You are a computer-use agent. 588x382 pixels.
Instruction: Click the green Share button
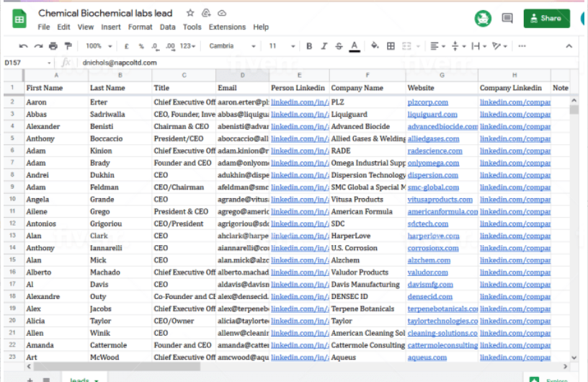tap(546, 19)
